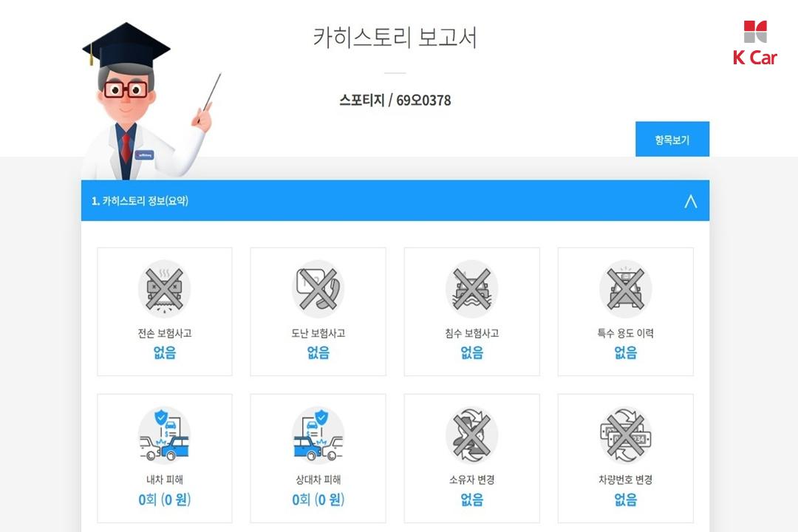The width and height of the screenshot is (798, 532).
Task: Click the 특수 용도 이력 icon
Action: (x=626, y=289)
